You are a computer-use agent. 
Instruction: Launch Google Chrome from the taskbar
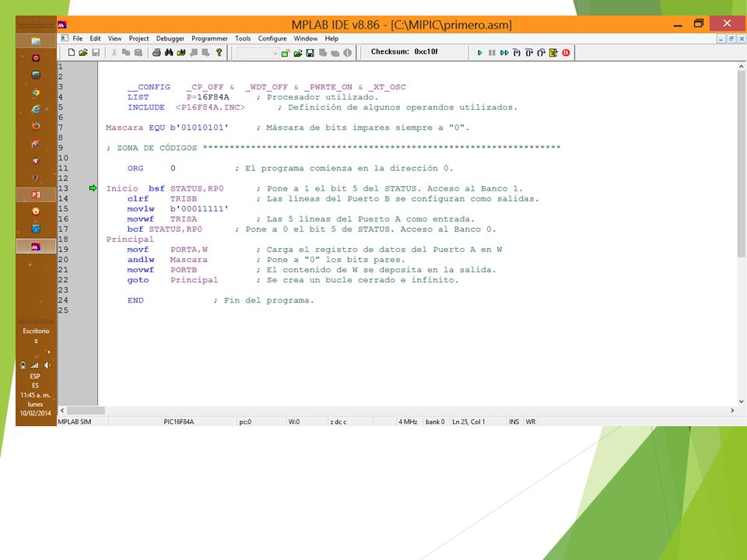36,93
